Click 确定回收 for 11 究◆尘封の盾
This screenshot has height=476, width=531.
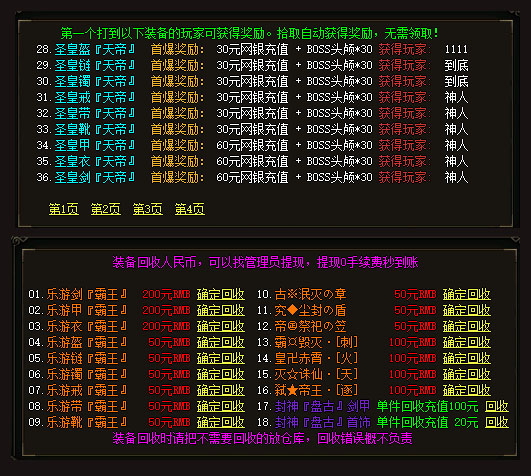pyautogui.click(x=467, y=310)
